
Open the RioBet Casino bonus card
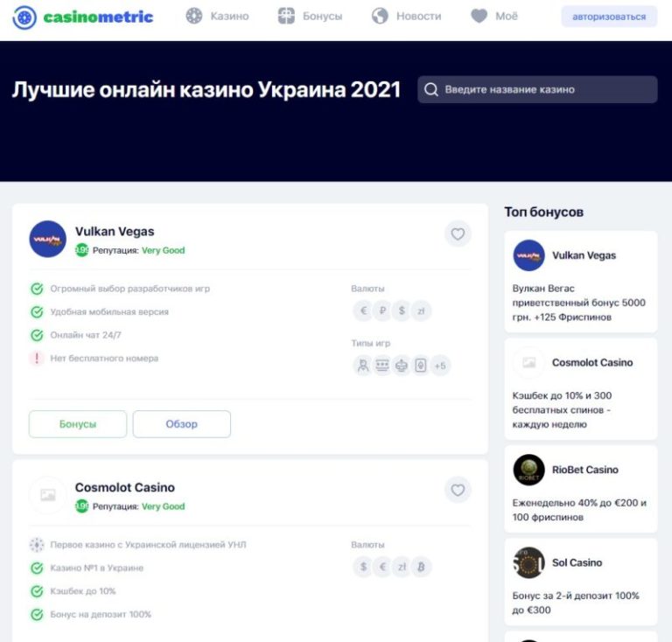[x=581, y=489]
